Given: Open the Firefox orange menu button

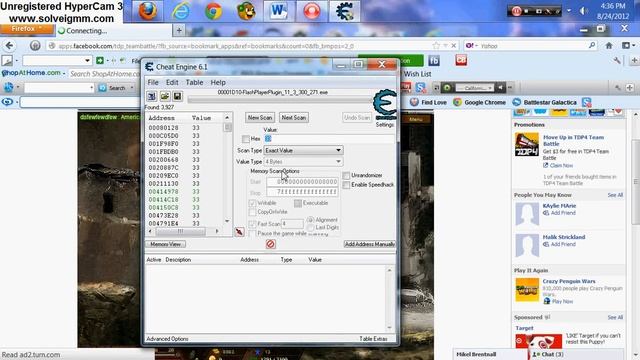Looking at the screenshot, I should coord(27,29).
